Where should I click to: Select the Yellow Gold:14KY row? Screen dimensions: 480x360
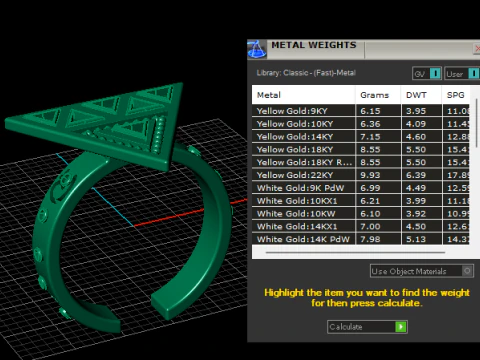(x=361, y=136)
